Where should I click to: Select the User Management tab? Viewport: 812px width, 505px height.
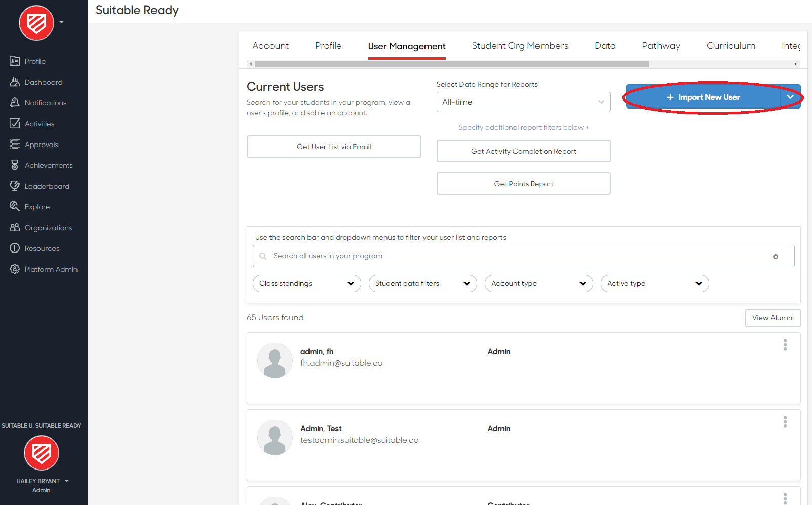click(407, 46)
